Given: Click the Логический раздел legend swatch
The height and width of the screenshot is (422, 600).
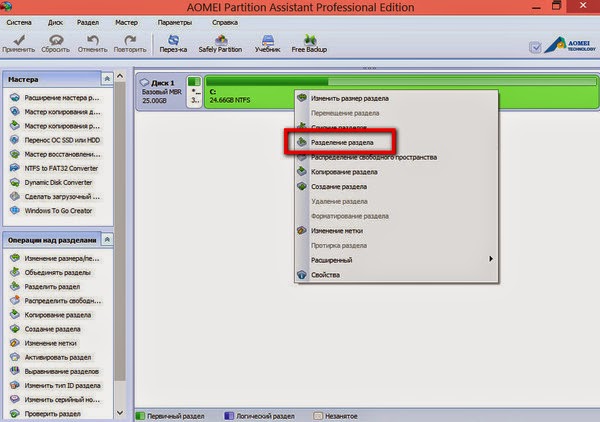Looking at the screenshot, I should point(229,416).
